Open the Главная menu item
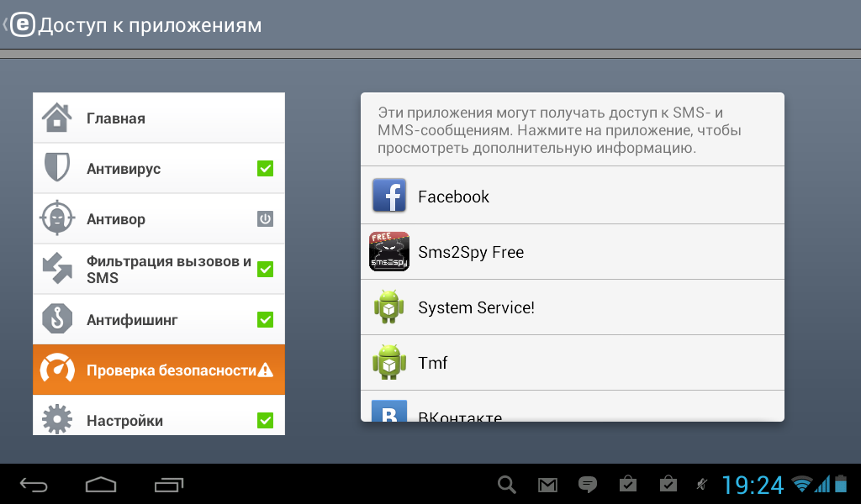 [159, 118]
